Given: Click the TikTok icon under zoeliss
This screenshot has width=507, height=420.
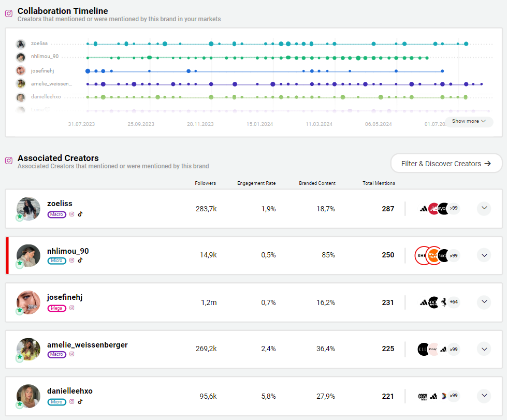Looking at the screenshot, I should click(80, 214).
